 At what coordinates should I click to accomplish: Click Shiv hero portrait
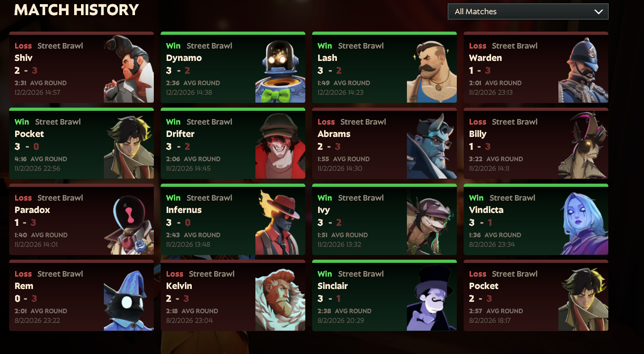tap(129, 69)
